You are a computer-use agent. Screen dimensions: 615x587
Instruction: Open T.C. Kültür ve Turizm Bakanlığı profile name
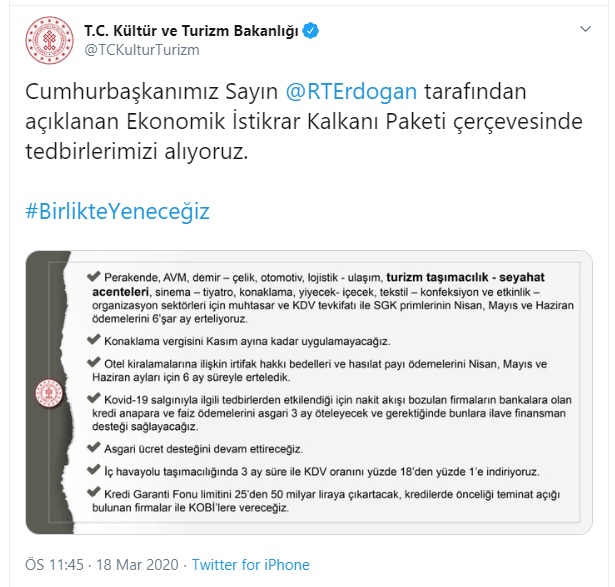191,31
